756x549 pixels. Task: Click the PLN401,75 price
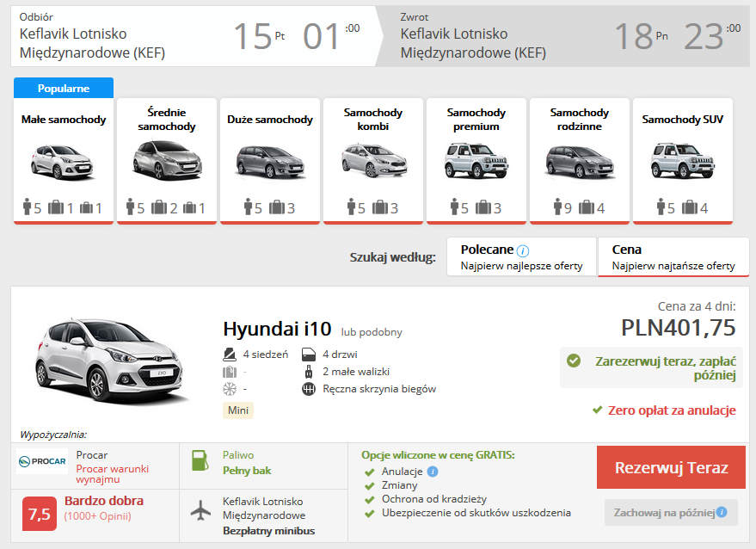pyautogui.click(x=679, y=328)
